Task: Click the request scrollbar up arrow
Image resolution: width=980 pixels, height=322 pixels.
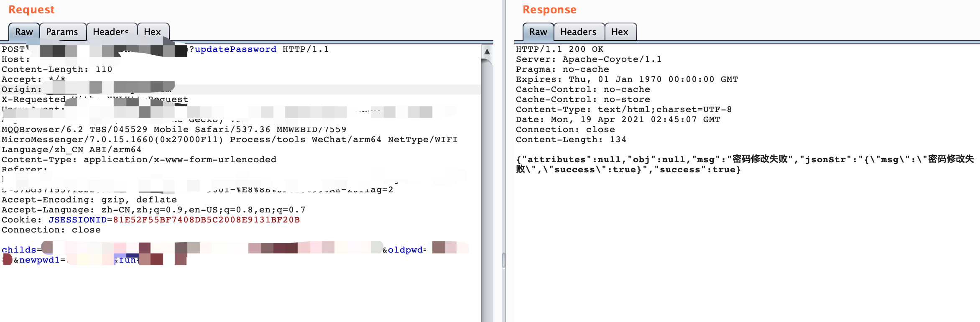Action: point(487,51)
